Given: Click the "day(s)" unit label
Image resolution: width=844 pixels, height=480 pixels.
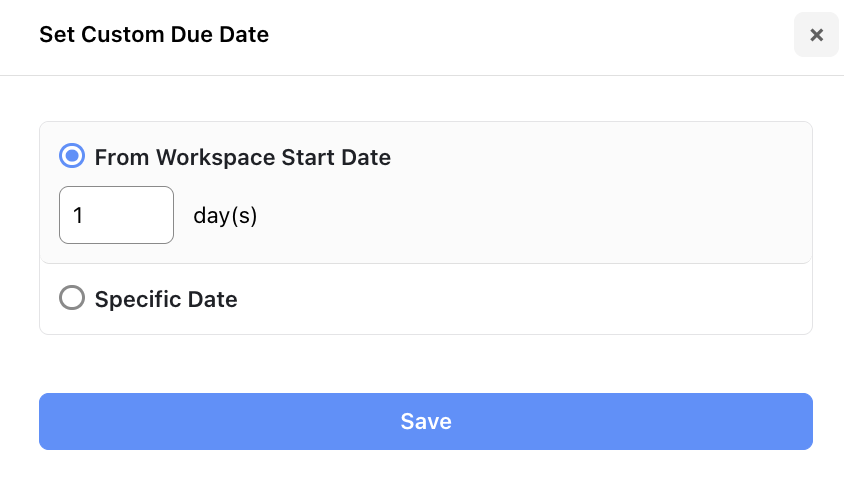Looking at the screenshot, I should point(225,216).
